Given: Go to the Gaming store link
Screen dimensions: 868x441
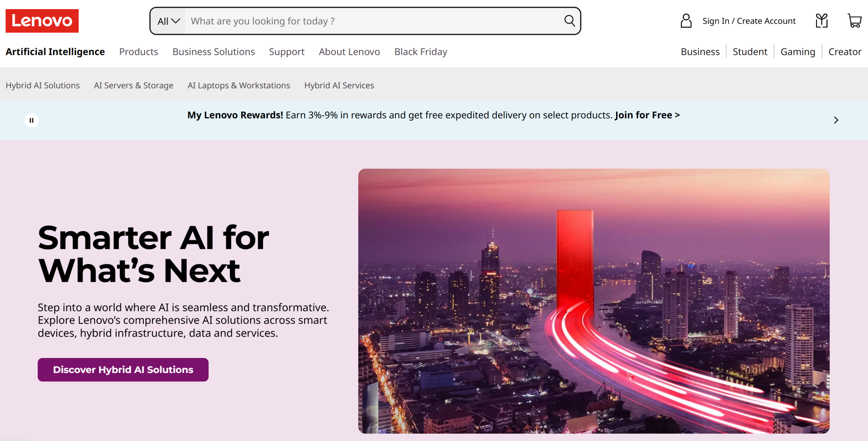Looking at the screenshot, I should click(798, 52).
